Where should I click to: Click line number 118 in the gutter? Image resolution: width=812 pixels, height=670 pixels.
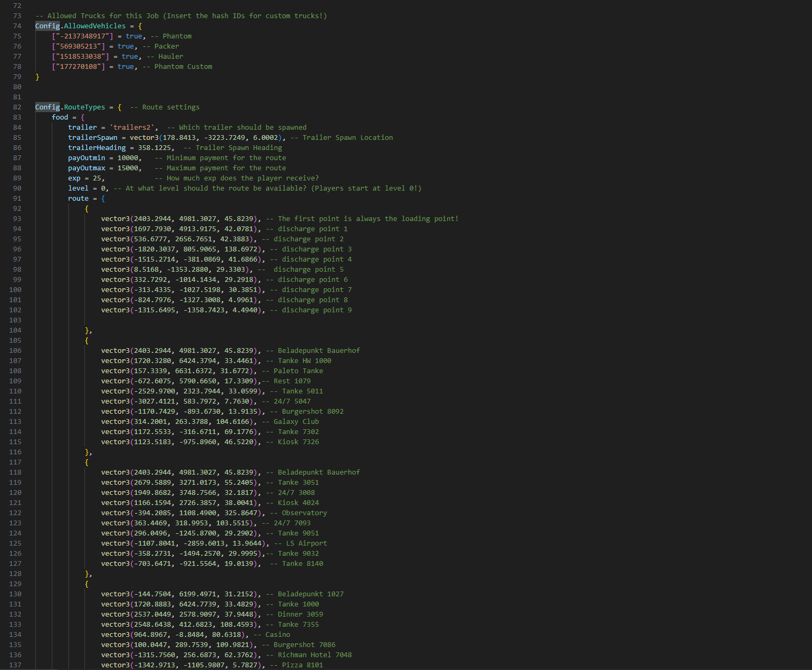15,472
